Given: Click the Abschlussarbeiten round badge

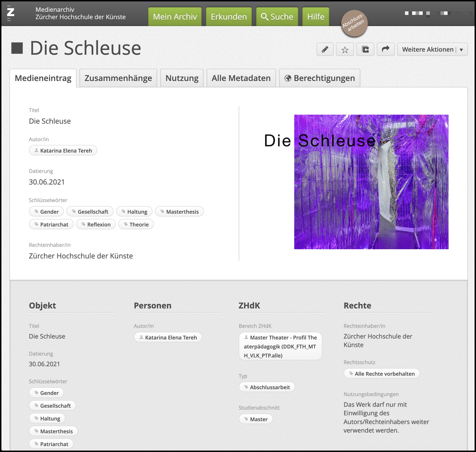Looking at the screenshot, I should (x=354, y=23).
